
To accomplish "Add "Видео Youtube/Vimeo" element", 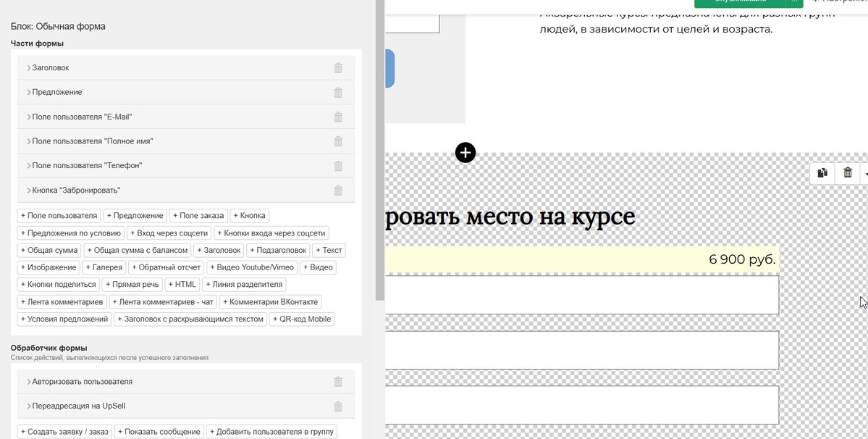I will click(x=251, y=268).
